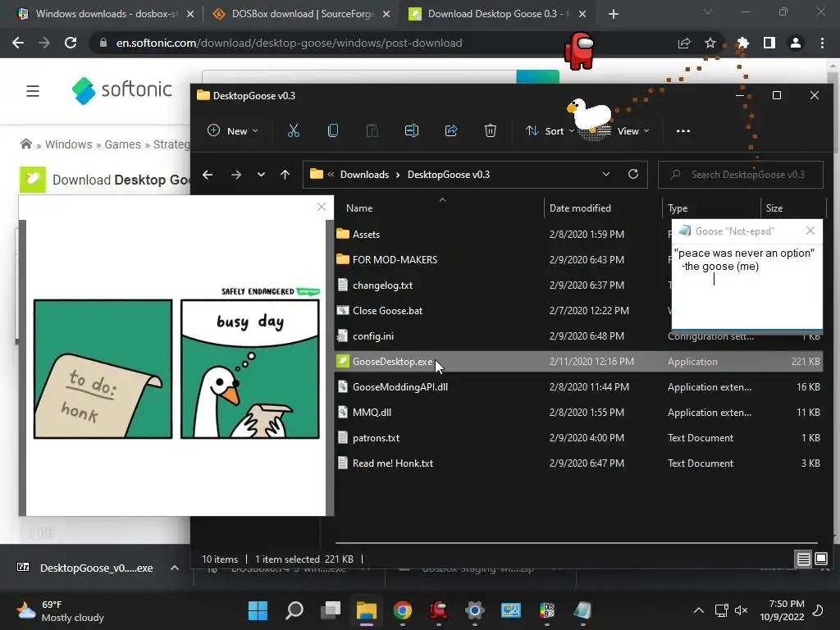Expand recent locations chevron in Explorer

[261, 175]
